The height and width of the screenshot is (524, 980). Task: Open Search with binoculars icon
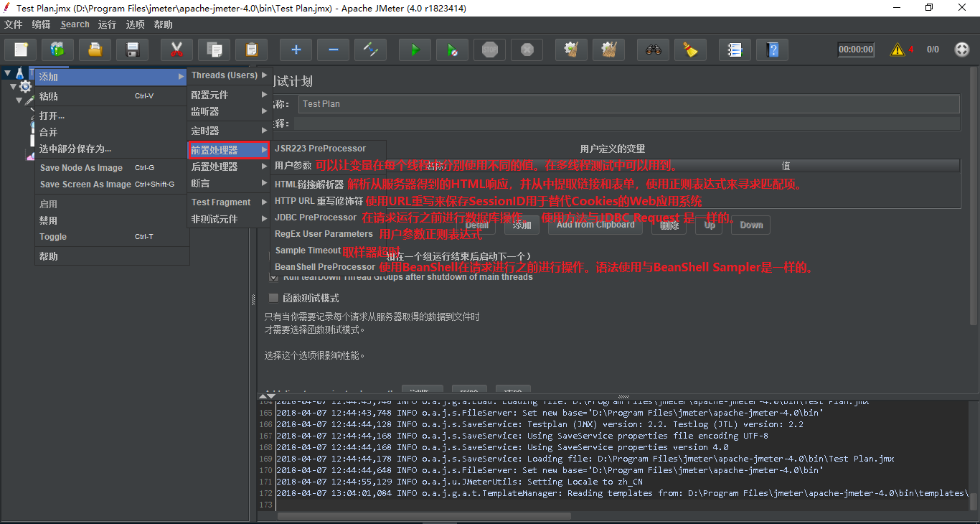tap(653, 50)
